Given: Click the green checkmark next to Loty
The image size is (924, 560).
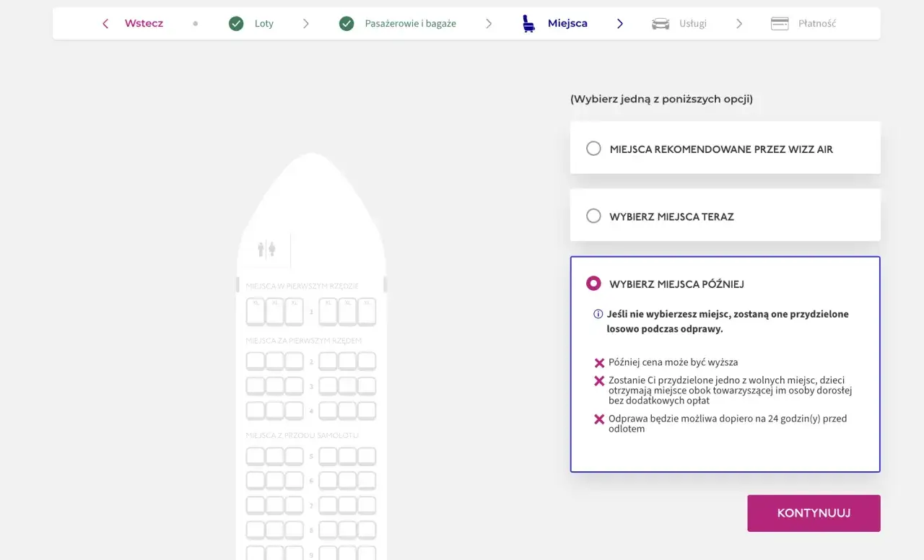Looking at the screenshot, I should click(x=235, y=23).
